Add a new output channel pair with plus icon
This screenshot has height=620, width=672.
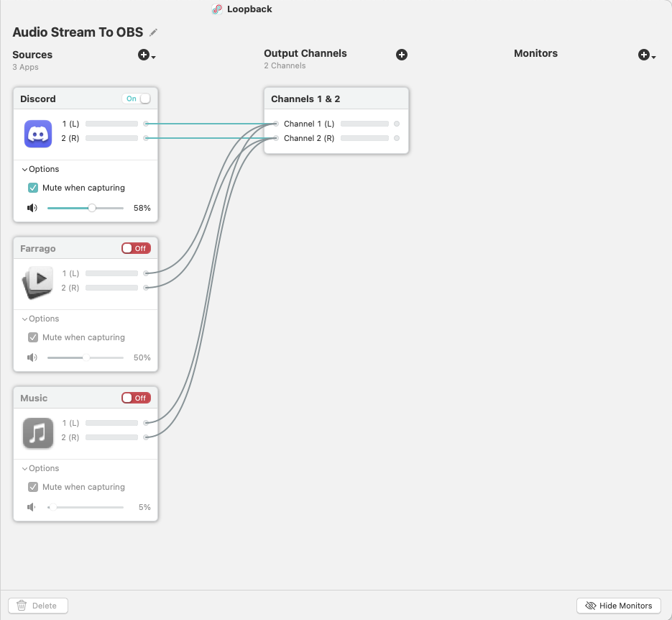[402, 55]
